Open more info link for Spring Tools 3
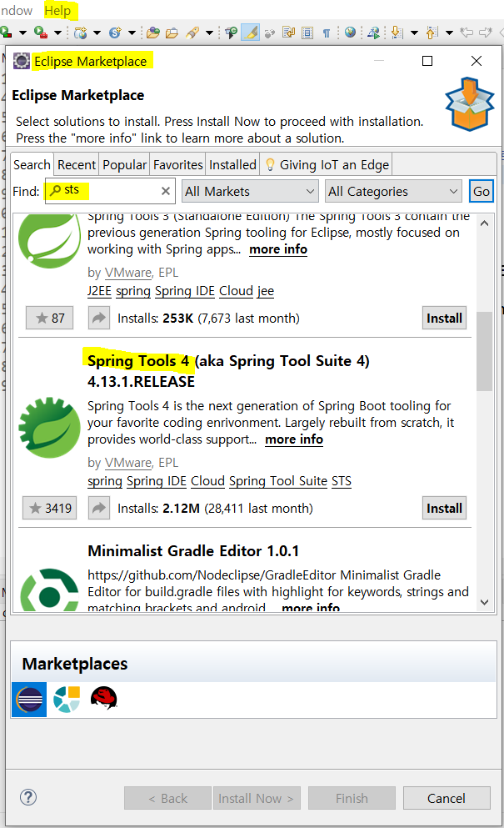 tap(278, 249)
